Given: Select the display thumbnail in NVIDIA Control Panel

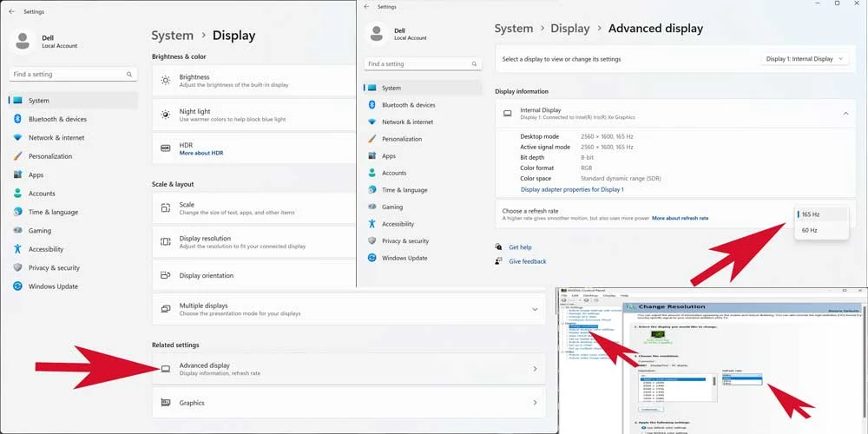Looking at the screenshot, I should coord(658,334).
